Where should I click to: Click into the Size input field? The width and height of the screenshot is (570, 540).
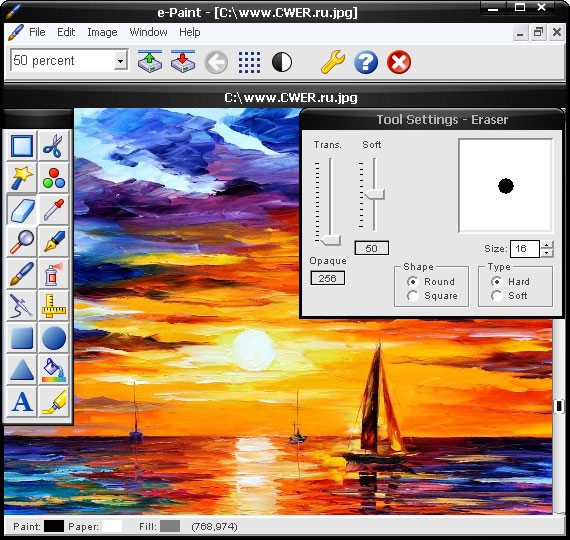pyautogui.click(x=525, y=249)
